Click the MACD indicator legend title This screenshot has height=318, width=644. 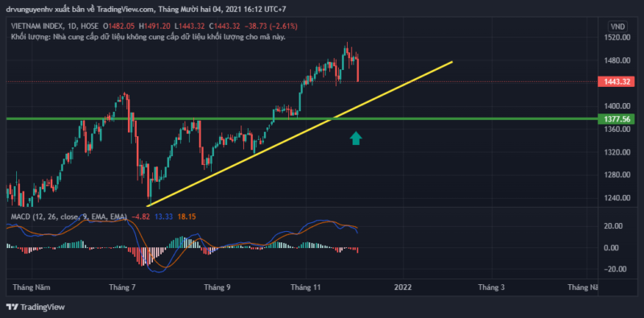coord(69,217)
